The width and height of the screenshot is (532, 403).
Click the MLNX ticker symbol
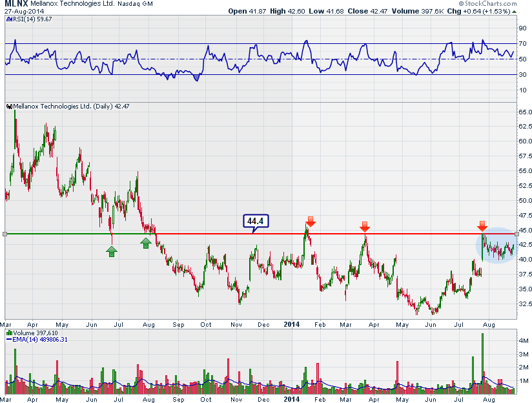point(16,4)
